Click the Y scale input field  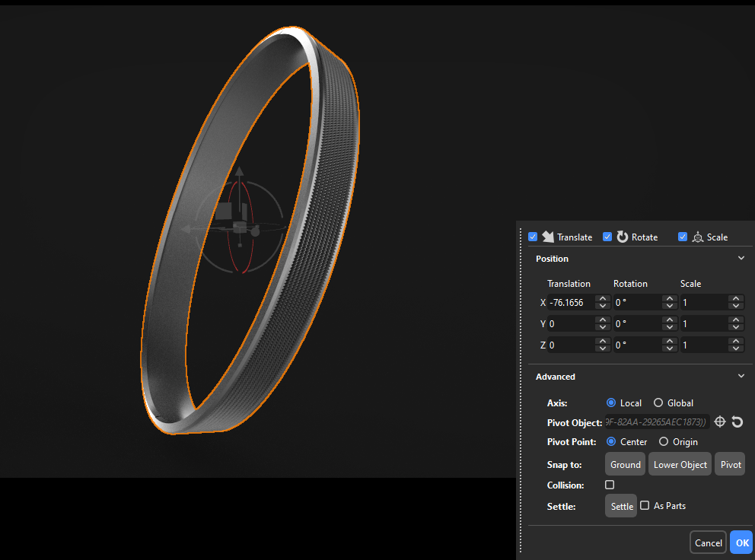pos(704,323)
